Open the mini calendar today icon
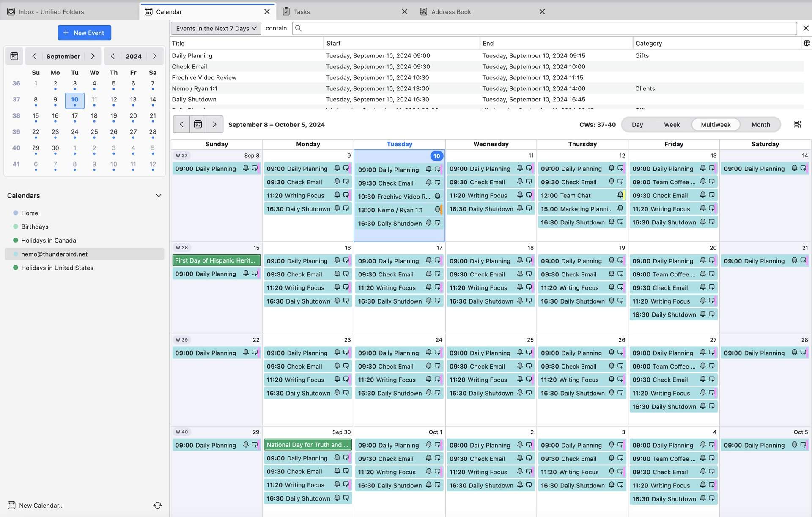 14,56
